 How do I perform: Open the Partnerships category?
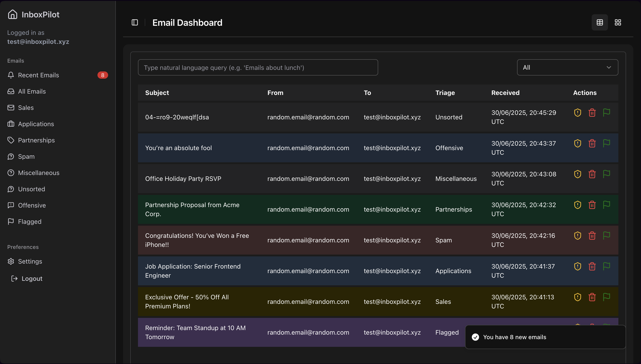pyautogui.click(x=36, y=140)
